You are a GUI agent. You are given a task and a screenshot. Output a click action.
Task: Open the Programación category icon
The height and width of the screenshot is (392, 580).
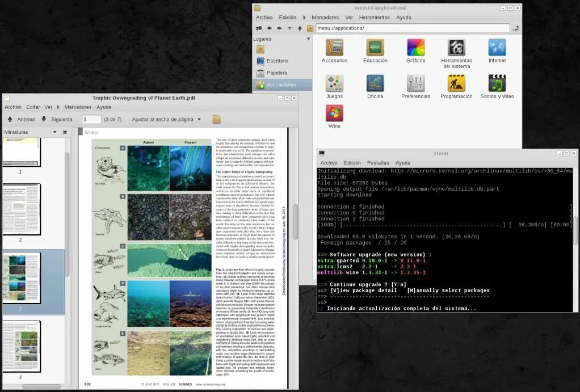pos(456,83)
